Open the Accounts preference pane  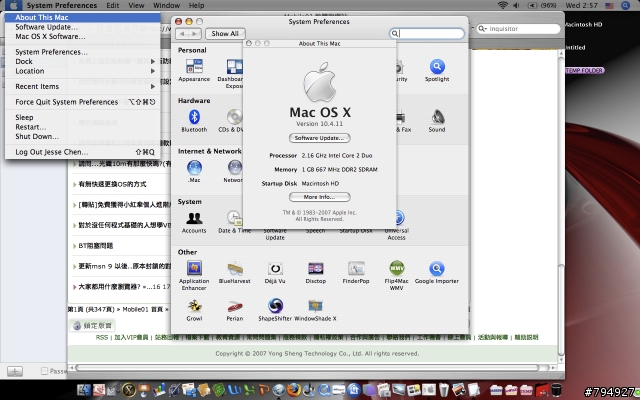pyautogui.click(x=194, y=222)
